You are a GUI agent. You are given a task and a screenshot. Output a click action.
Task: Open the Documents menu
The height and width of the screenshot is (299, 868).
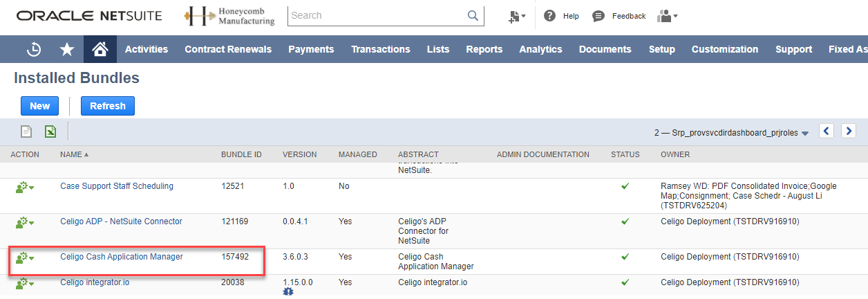pyautogui.click(x=605, y=49)
